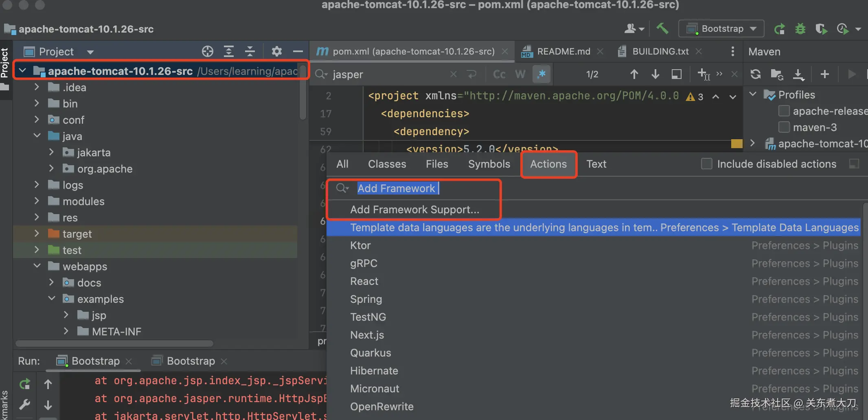Viewport: 868px width, 420px height.
Task: Click Collapse All in Project panel
Action: [x=250, y=51]
